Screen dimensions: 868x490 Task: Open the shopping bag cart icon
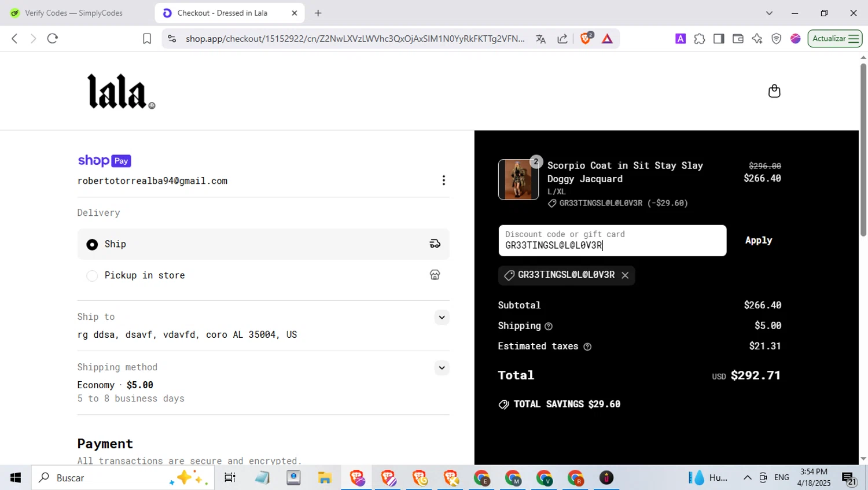[774, 91]
